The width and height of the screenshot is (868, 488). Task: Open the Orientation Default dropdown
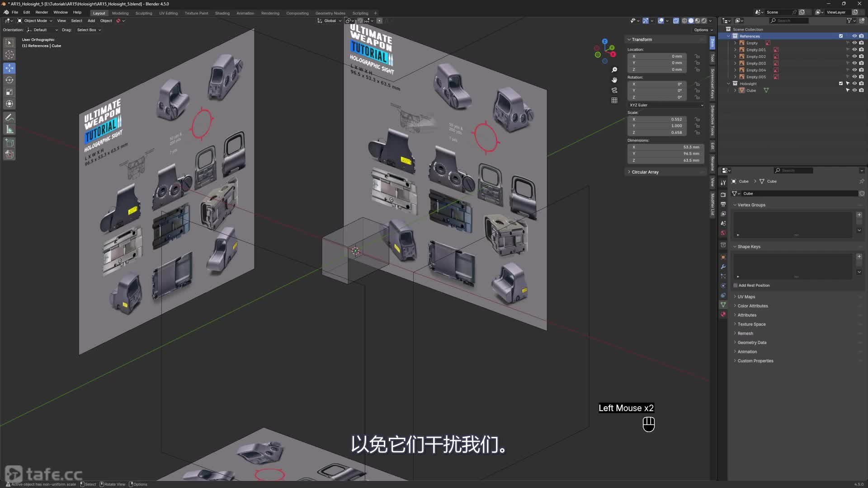pyautogui.click(x=42, y=30)
